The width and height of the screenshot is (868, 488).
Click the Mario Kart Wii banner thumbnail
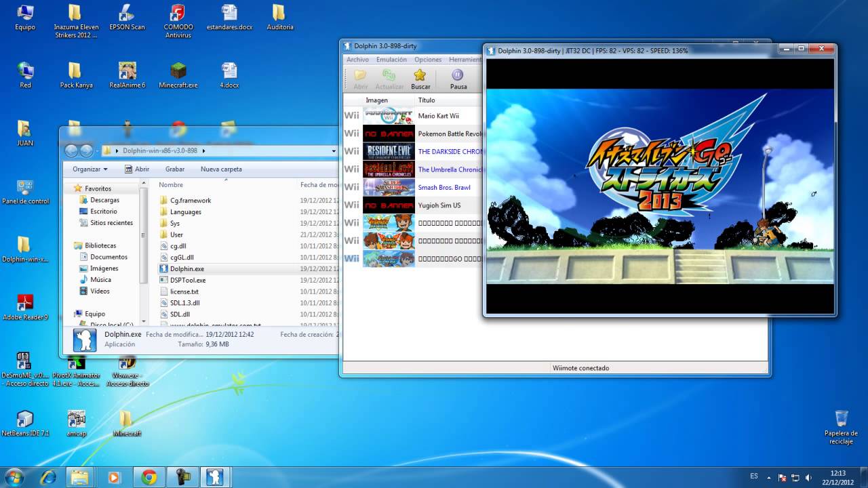[389, 116]
